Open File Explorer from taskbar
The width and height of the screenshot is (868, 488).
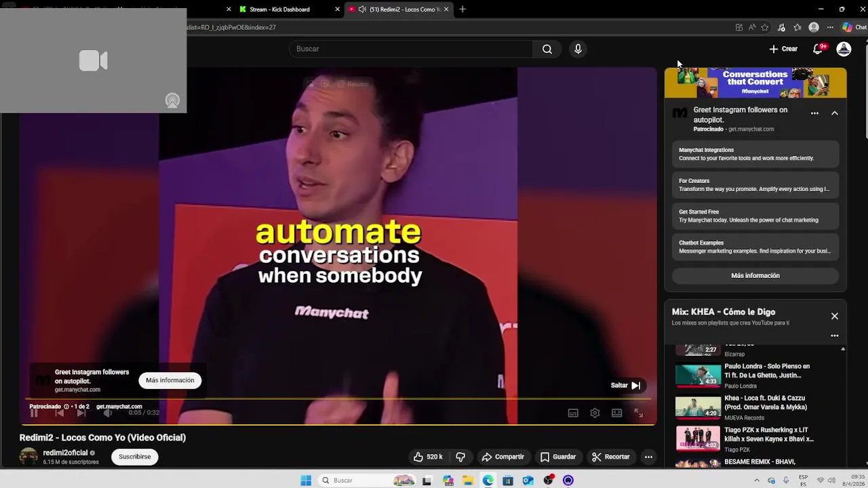coord(468,481)
